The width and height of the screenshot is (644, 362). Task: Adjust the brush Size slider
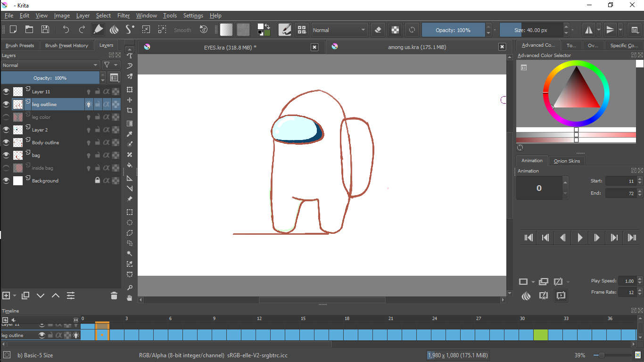coord(531,30)
